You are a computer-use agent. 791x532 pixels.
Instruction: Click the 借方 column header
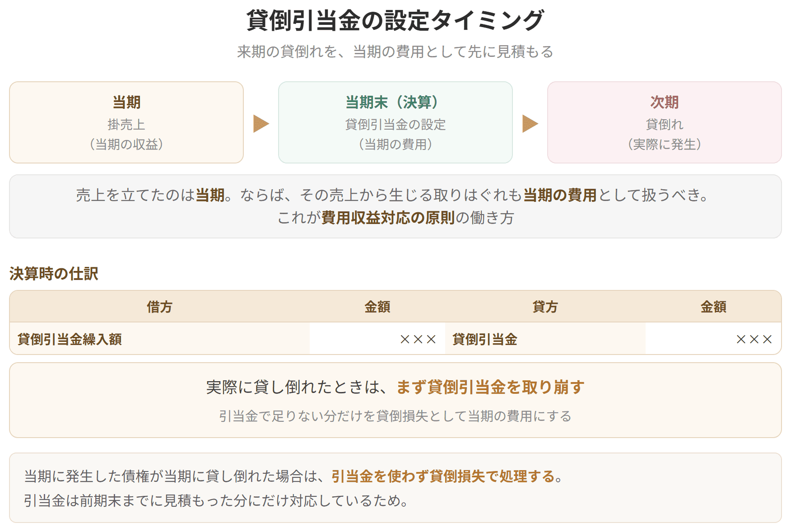click(159, 307)
